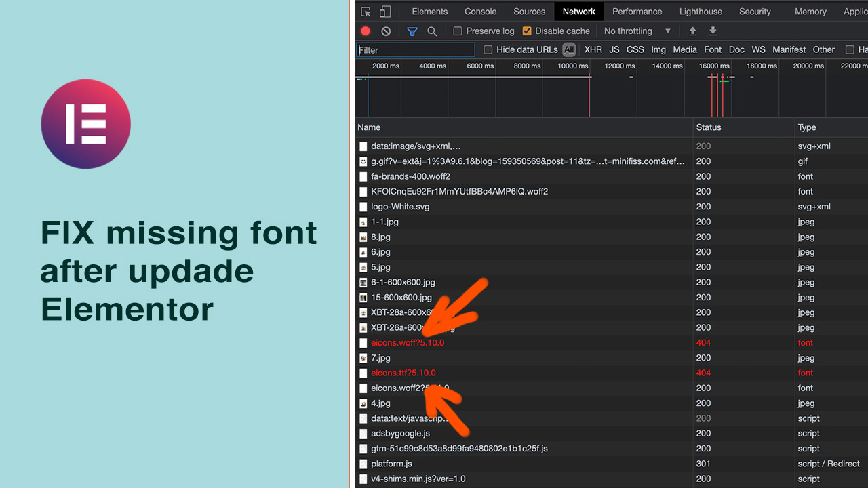Toggle the network filter funnel icon
The image size is (868, 488).
[412, 31]
